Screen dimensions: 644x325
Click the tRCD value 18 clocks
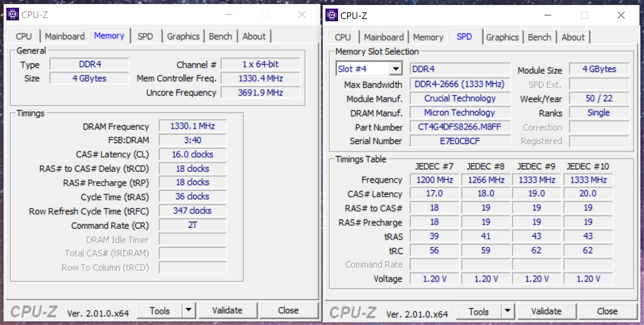tap(193, 168)
